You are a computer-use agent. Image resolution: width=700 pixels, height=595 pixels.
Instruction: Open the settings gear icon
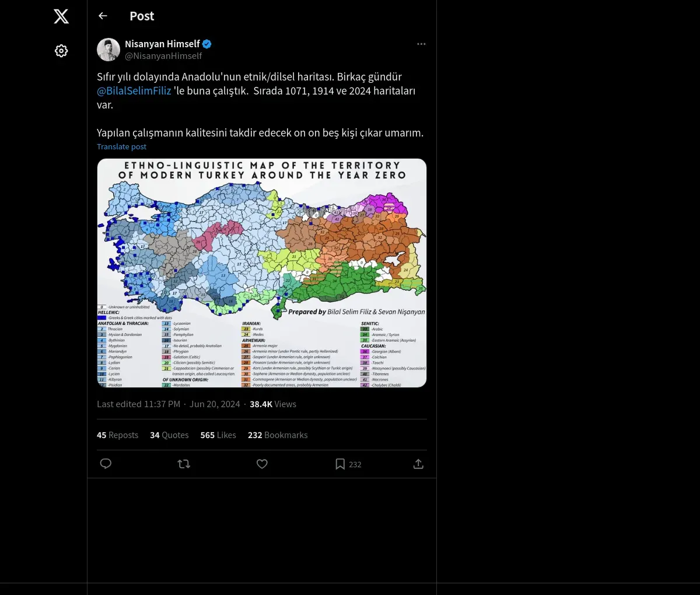[61, 51]
